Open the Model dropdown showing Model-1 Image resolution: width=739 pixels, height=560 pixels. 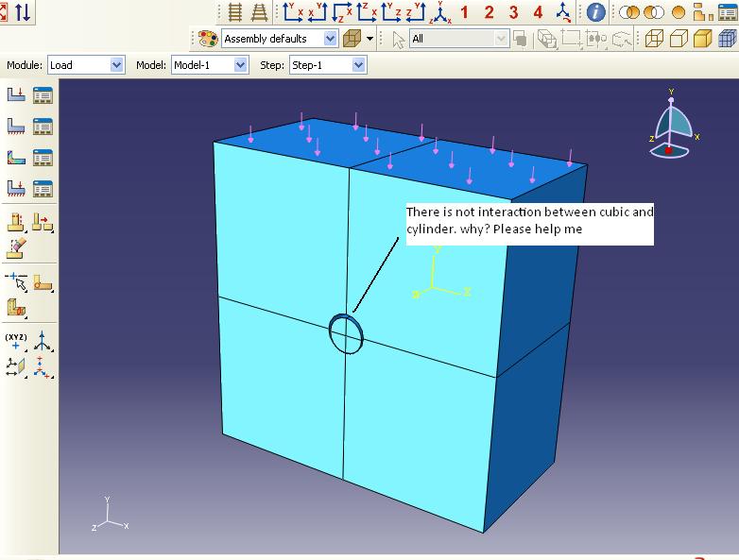pos(209,65)
